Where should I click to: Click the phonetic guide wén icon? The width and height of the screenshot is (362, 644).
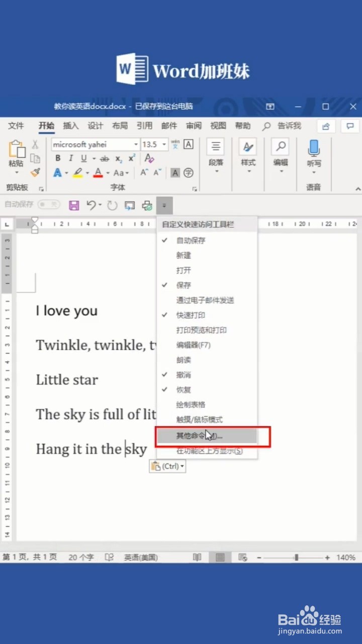pyautogui.click(x=175, y=144)
